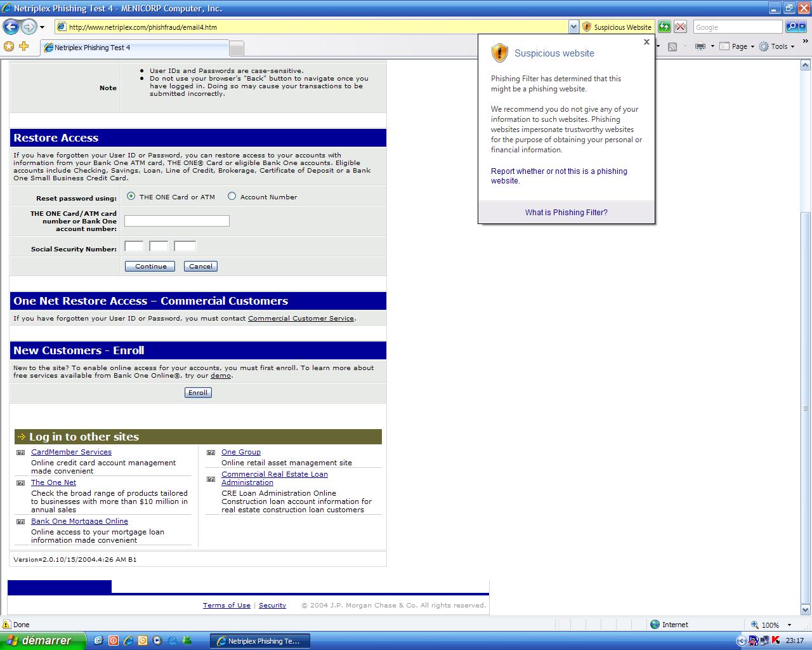Image resolution: width=812 pixels, height=650 pixels.
Task: Open the Tools menu
Action: 776,46
